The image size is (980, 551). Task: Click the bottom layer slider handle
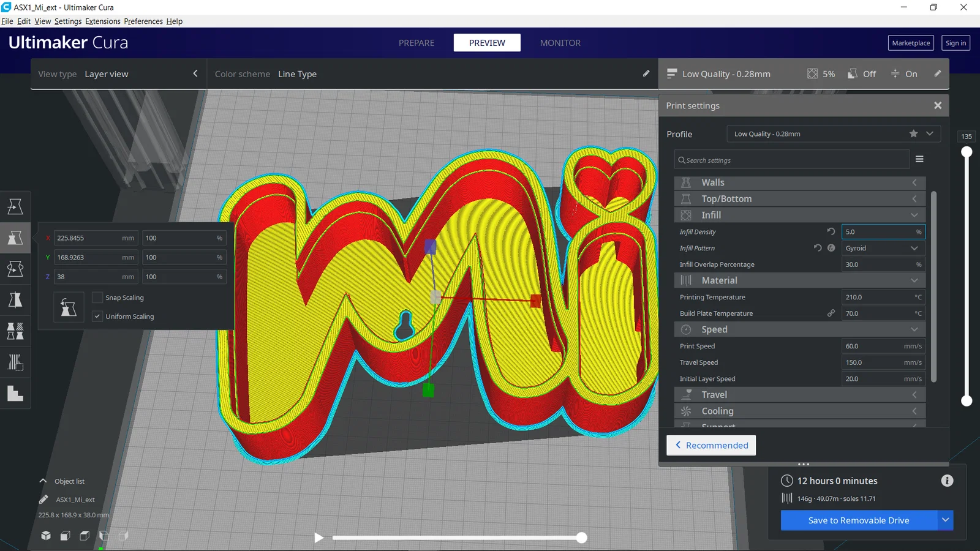(x=967, y=401)
